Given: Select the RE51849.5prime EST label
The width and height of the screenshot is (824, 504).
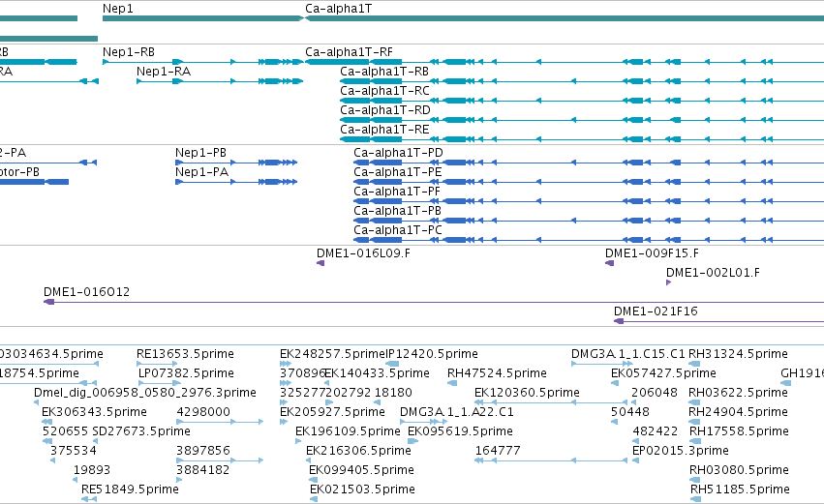Looking at the screenshot, I should (130, 490).
